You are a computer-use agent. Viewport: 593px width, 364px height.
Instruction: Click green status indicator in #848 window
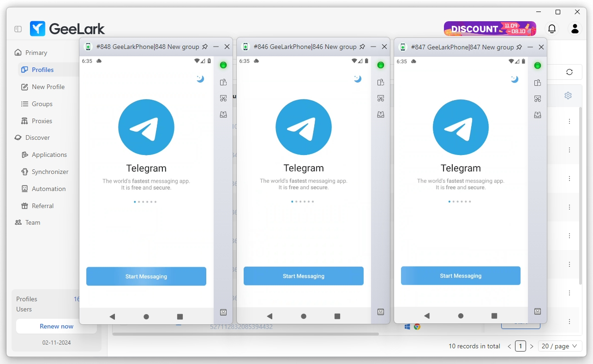(223, 65)
